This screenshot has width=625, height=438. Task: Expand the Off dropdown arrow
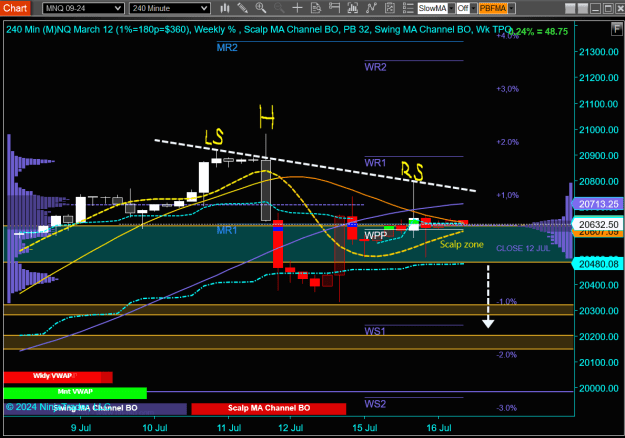tap(474, 8)
